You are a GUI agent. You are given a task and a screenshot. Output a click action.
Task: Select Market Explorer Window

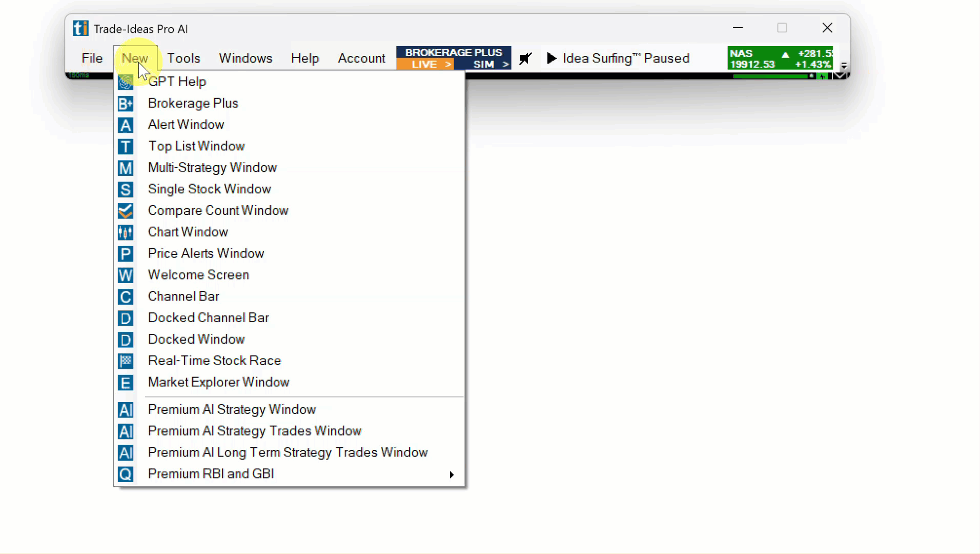pyautogui.click(x=289, y=383)
